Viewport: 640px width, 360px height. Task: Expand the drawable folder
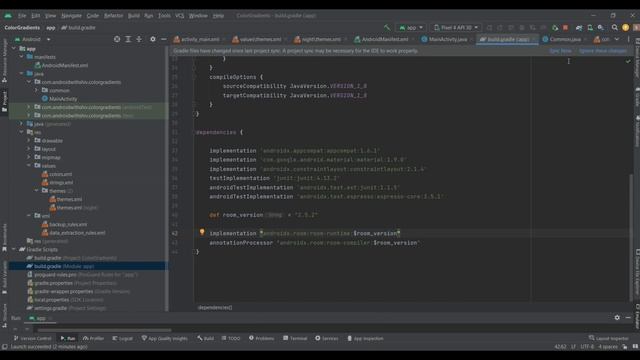tap(29, 140)
